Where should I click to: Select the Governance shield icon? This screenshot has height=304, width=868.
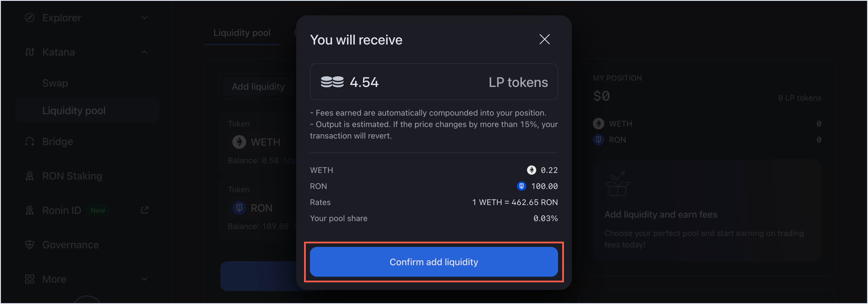coord(29,245)
